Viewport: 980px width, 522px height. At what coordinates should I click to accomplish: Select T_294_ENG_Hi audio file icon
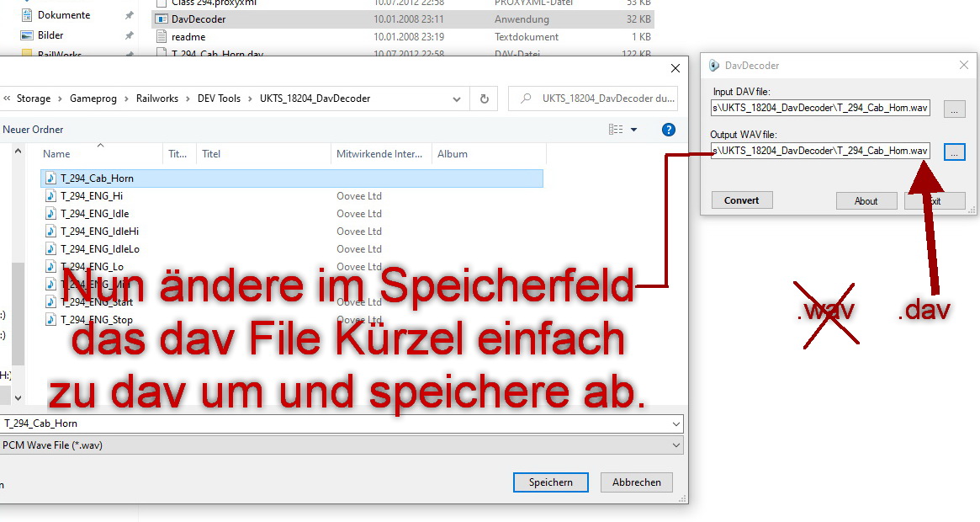(x=50, y=196)
